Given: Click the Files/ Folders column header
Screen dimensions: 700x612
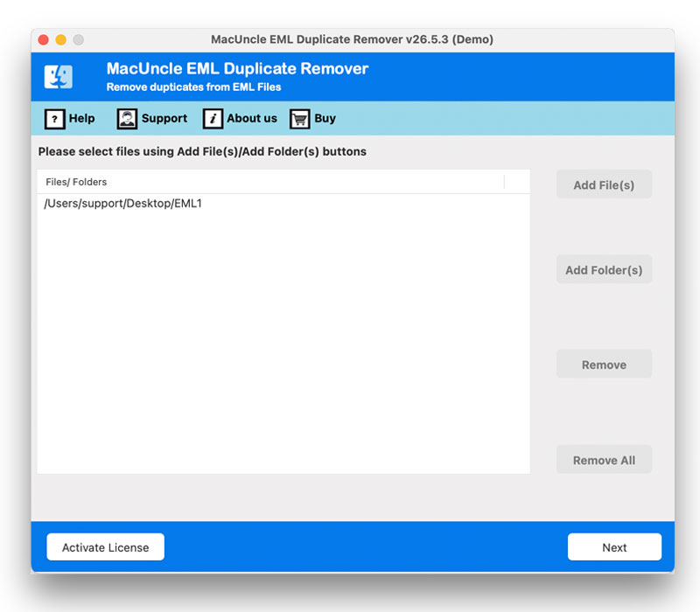Looking at the screenshot, I should click(270, 182).
